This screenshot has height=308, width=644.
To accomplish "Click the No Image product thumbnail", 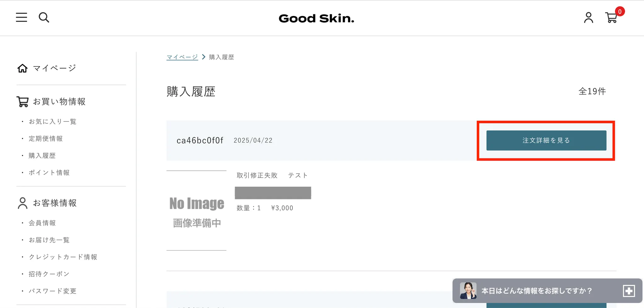I will coord(197,211).
